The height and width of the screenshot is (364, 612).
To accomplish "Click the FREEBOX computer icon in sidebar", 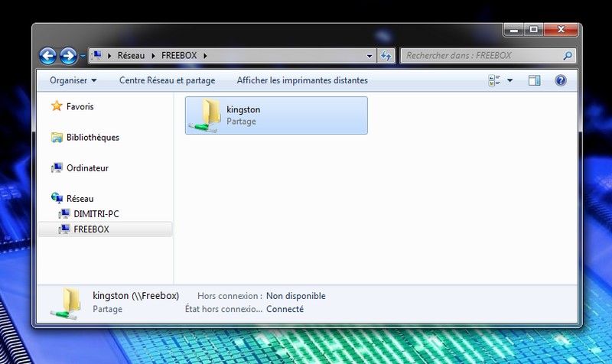I will (64, 229).
